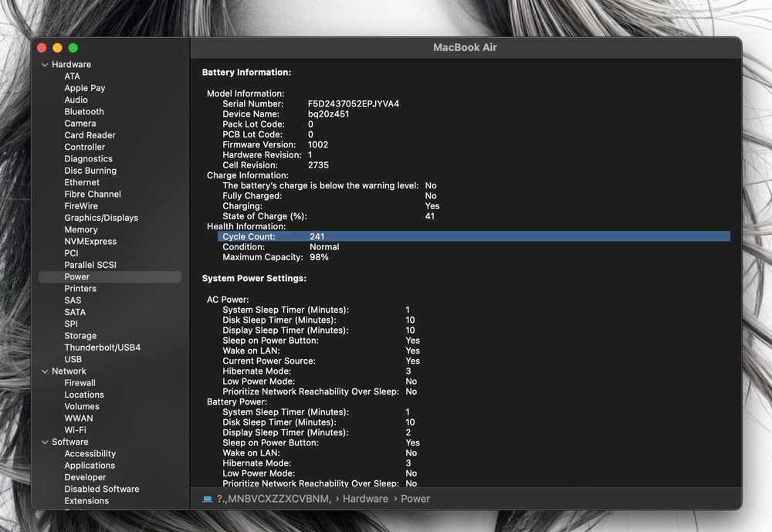Click the computer name in path bar
The width and height of the screenshot is (772, 532).
pyautogui.click(x=274, y=499)
